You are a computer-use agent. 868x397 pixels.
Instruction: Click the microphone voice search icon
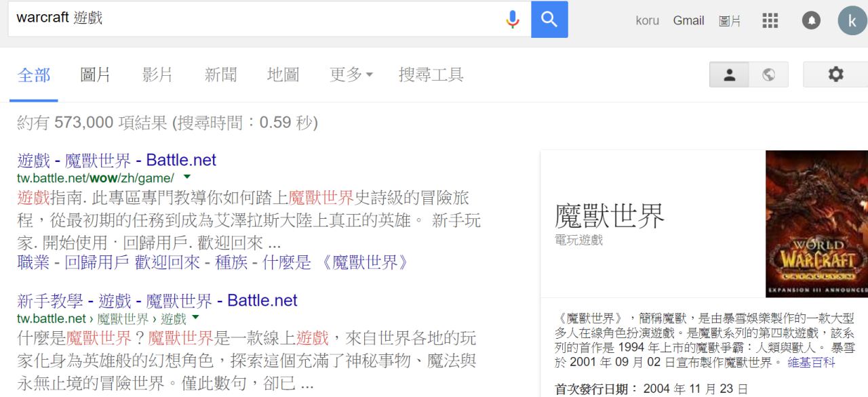tap(513, 20)
